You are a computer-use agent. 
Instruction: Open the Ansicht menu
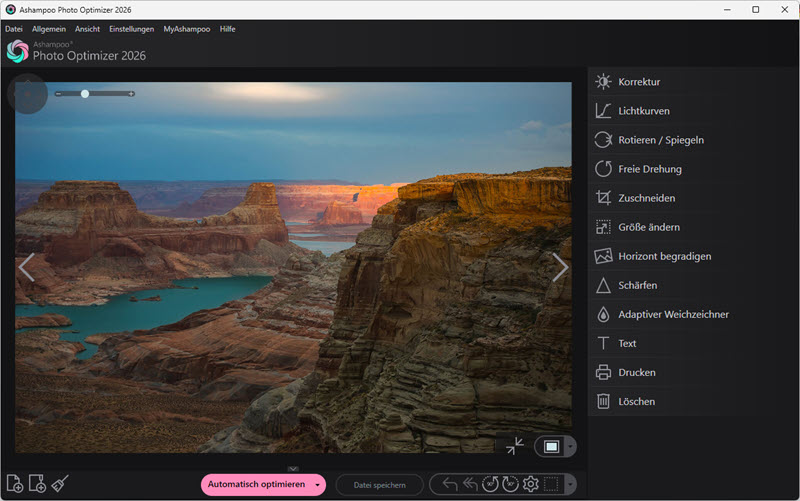tap(87, 29)
